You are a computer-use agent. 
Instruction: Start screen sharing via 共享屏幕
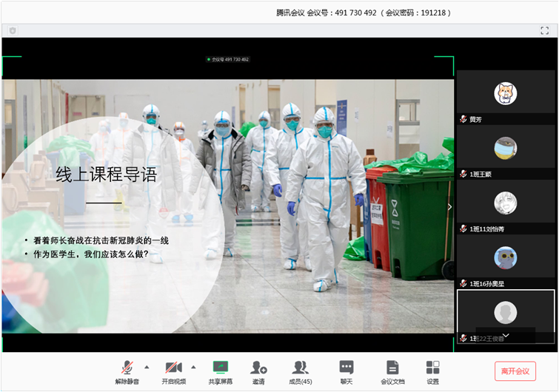tap(220, 371)
